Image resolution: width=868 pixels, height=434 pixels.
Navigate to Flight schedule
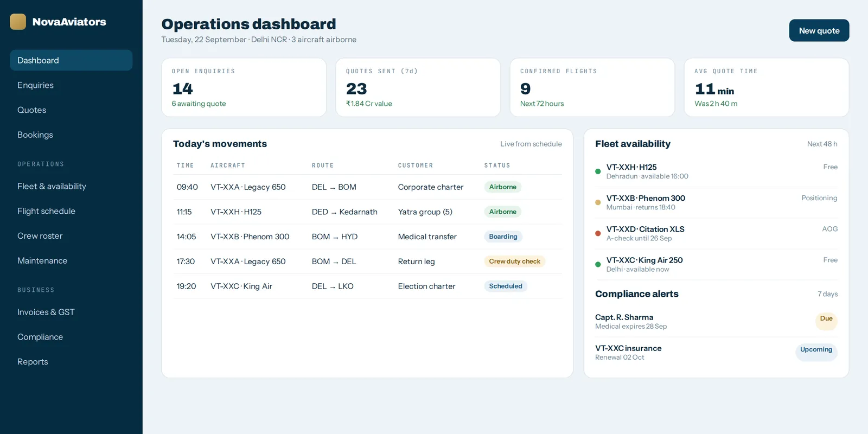[x=71, y=211]
